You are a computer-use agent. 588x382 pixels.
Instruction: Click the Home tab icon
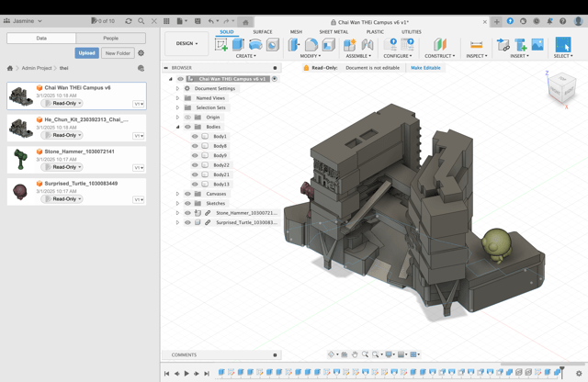245,22
